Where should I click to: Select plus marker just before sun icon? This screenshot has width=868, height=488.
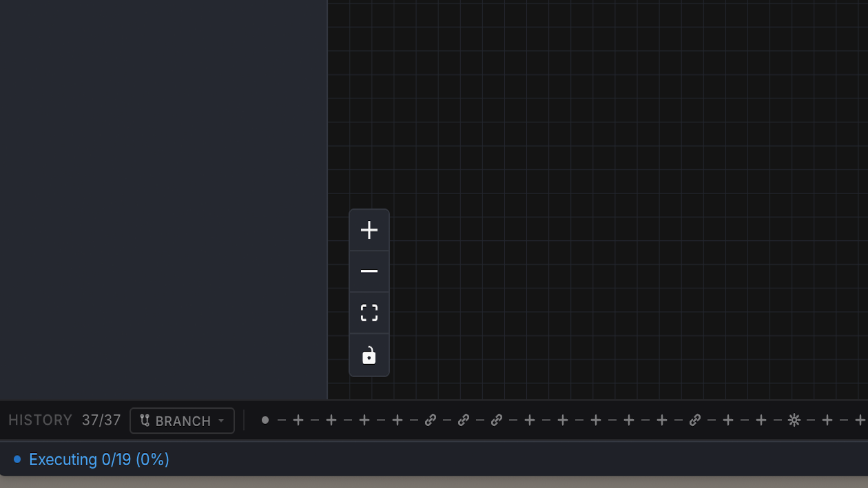761,420
